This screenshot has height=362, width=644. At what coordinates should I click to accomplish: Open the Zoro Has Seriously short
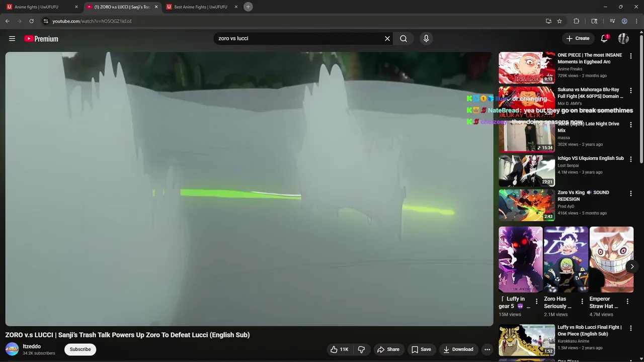coord(566,259)
